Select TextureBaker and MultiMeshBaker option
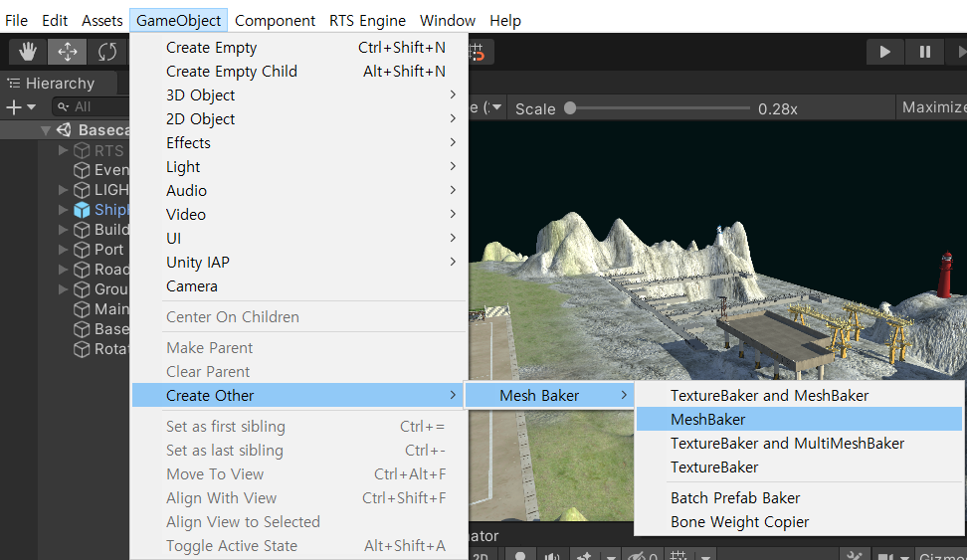 pyautogui.click(x=799, y=444)
